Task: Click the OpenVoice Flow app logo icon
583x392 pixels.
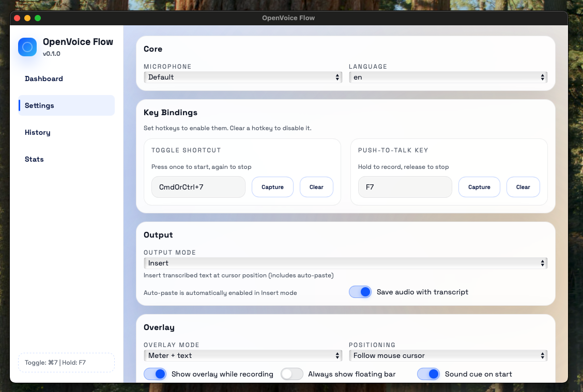Action: (x=27, y=47)
